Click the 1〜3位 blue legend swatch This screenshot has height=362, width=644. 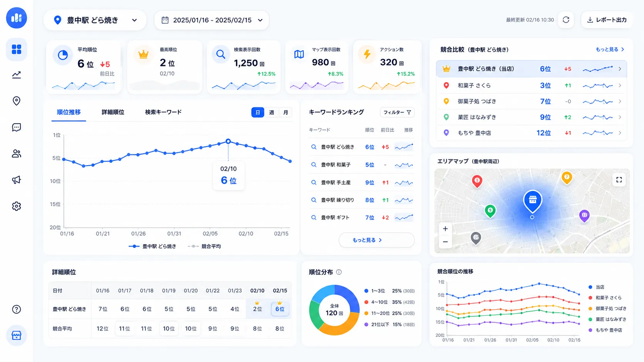coord(366,291)
